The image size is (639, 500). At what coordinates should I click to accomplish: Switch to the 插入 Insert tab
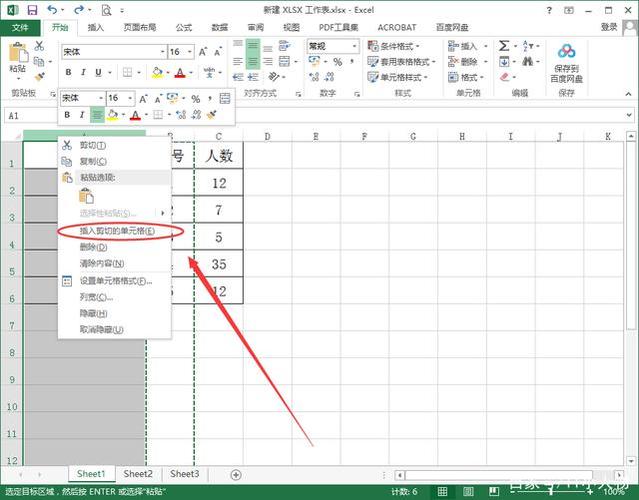96,28
